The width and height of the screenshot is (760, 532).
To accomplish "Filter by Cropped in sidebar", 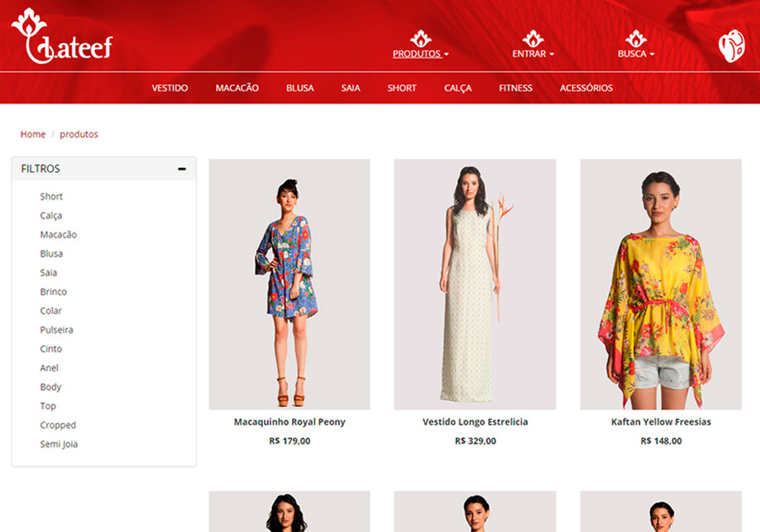I will click(58, 425).
